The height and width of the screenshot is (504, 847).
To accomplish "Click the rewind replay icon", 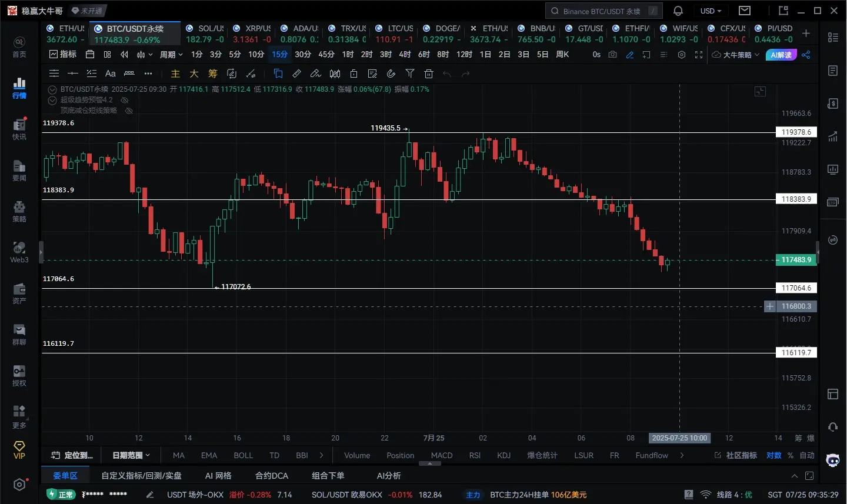I will 124,55.
